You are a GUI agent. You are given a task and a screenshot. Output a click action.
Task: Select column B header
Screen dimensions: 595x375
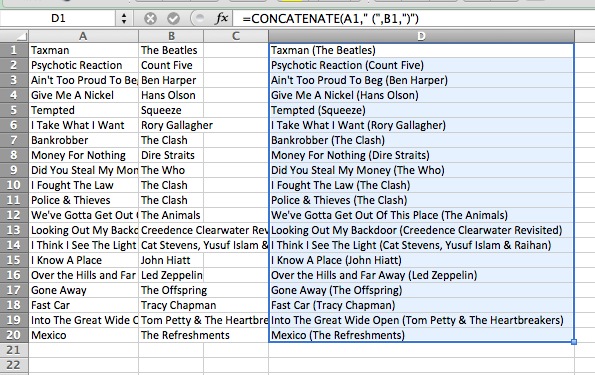pos(171,36)
